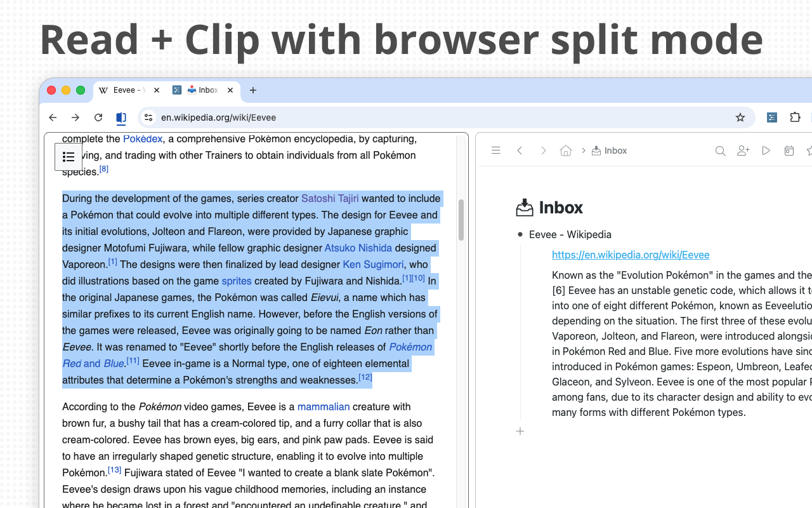Image resolution: width=812 pixels, height=508 pixels.
Task: Follow the sprites link
Action: (x=237, y=281)
